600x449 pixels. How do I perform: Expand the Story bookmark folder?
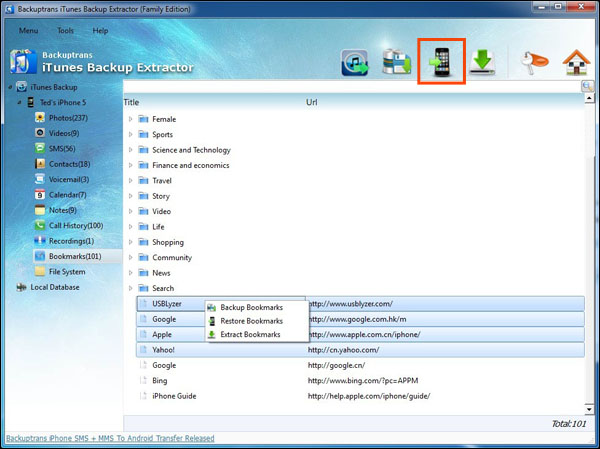point(130,196)
